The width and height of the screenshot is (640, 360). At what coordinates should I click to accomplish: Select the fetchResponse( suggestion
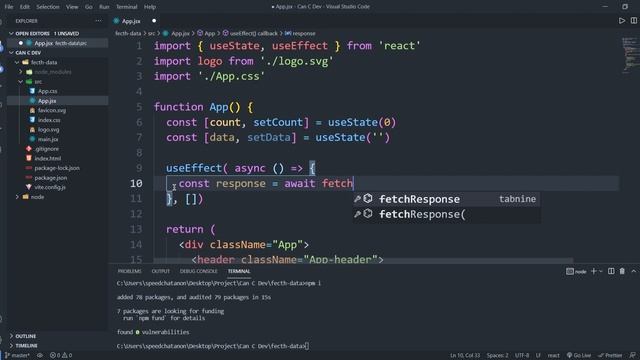[x=447, y=215]
